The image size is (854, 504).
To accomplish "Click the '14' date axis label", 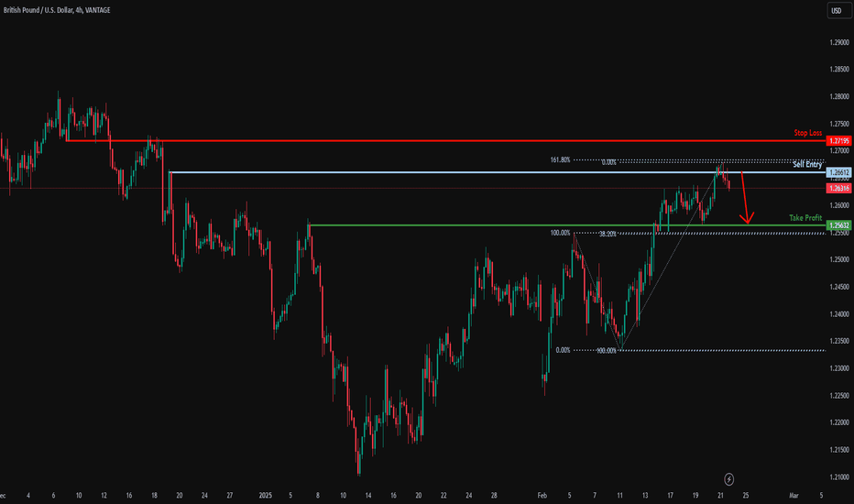I will coord(368,496).
